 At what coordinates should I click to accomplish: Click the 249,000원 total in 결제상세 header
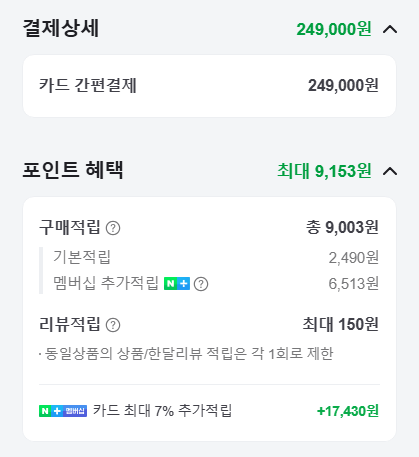click(x=334, y=29)
